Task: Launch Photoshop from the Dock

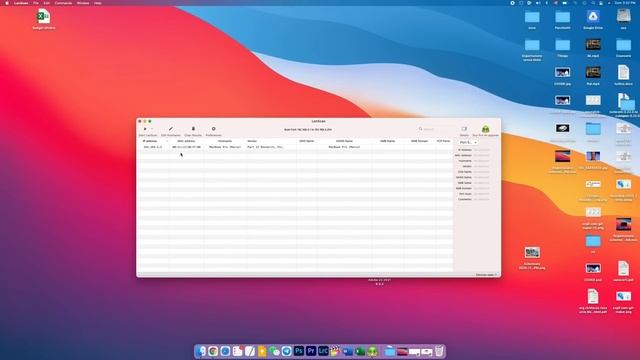Action: (x=299, y=351)
